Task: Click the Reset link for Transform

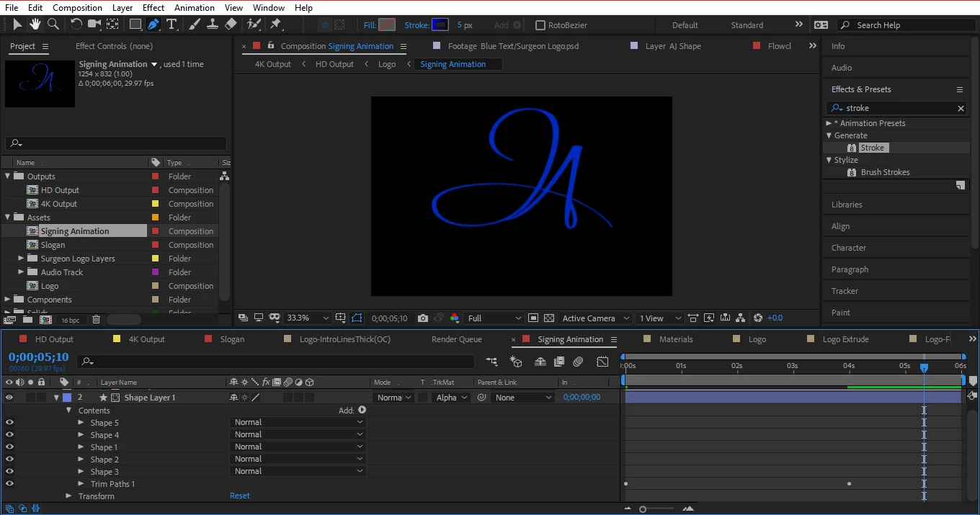Action: pos(240,496)
